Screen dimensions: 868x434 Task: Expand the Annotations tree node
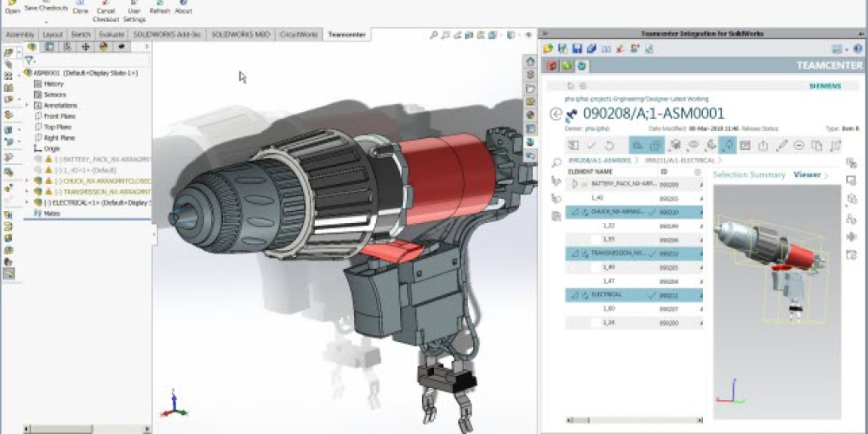[27, 105]
